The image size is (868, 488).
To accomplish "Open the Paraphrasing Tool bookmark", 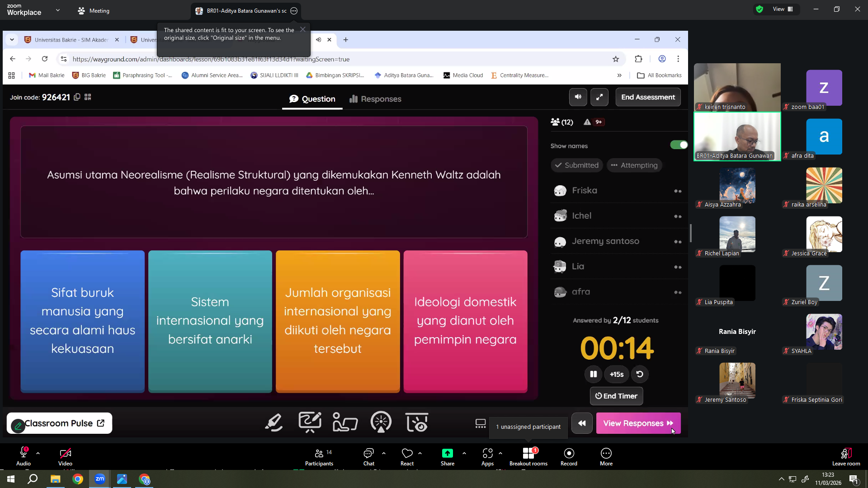I will pos(143,75).
